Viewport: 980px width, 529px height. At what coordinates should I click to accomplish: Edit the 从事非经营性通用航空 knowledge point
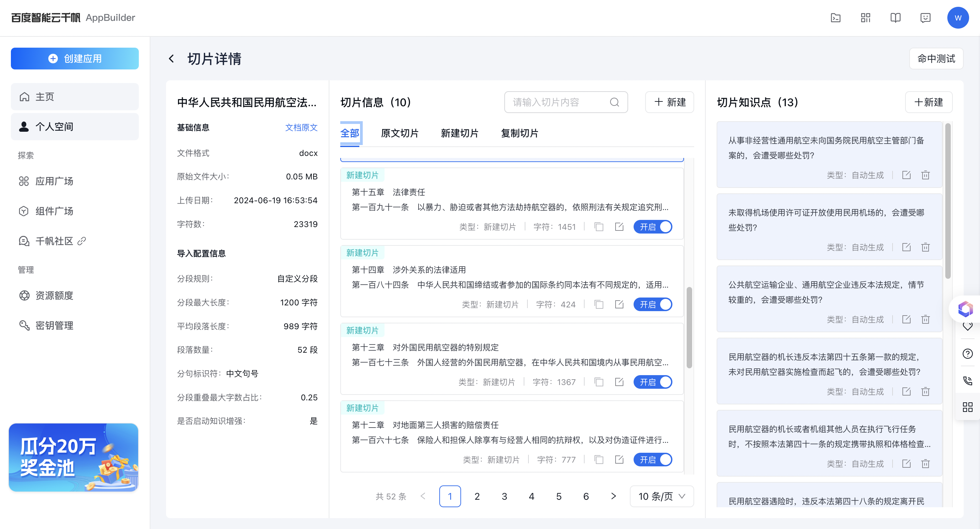906,175
